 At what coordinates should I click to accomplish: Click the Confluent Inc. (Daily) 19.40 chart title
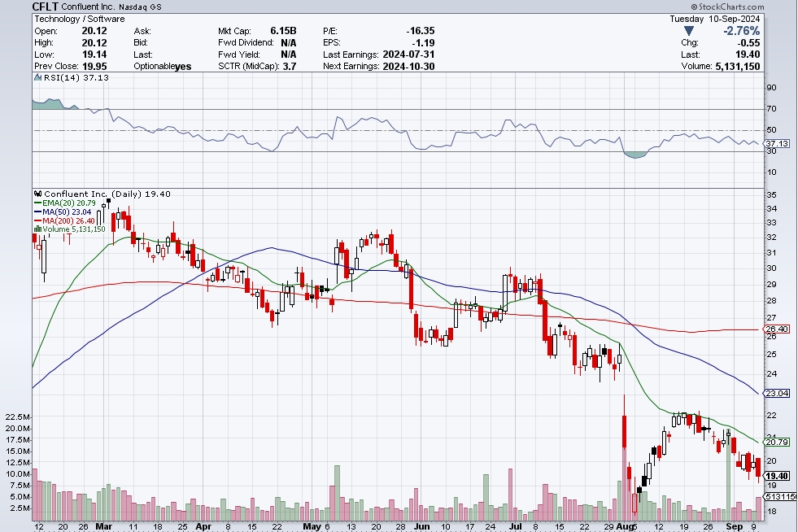(x=107, y=194)
